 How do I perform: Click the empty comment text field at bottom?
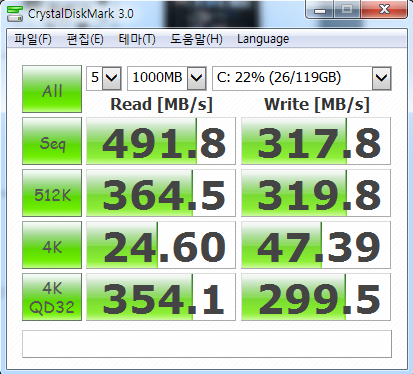[207, 344]
